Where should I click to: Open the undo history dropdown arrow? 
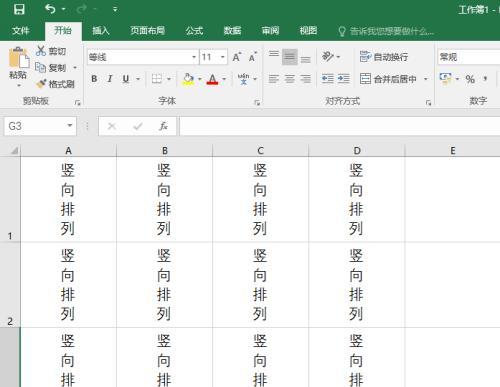pos(64,9)
